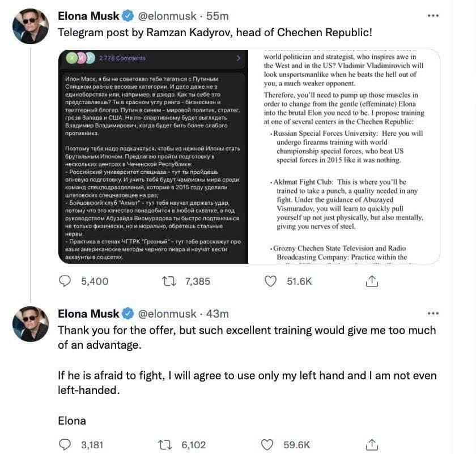
Task: Like the tweet with 51.6K likes
Action: [270, 281]
